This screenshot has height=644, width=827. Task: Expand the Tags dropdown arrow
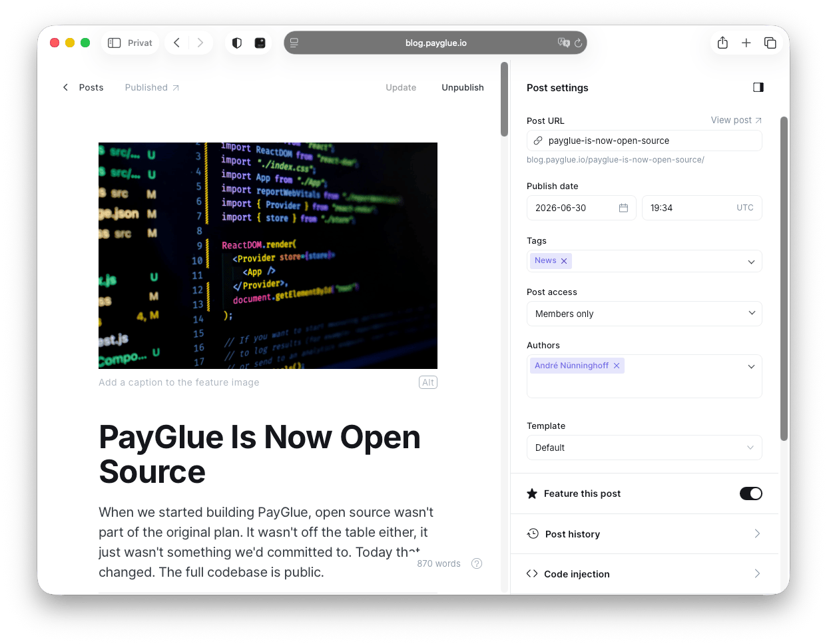(x=751, y=262)
